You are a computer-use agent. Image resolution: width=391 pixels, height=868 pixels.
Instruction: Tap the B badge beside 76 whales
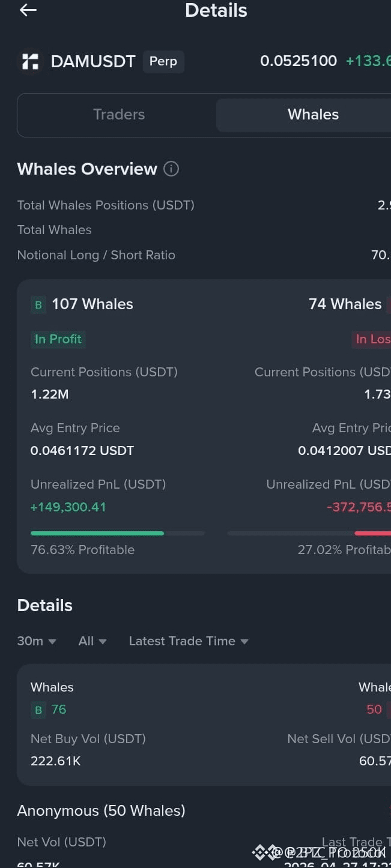[x=38, y=710]
